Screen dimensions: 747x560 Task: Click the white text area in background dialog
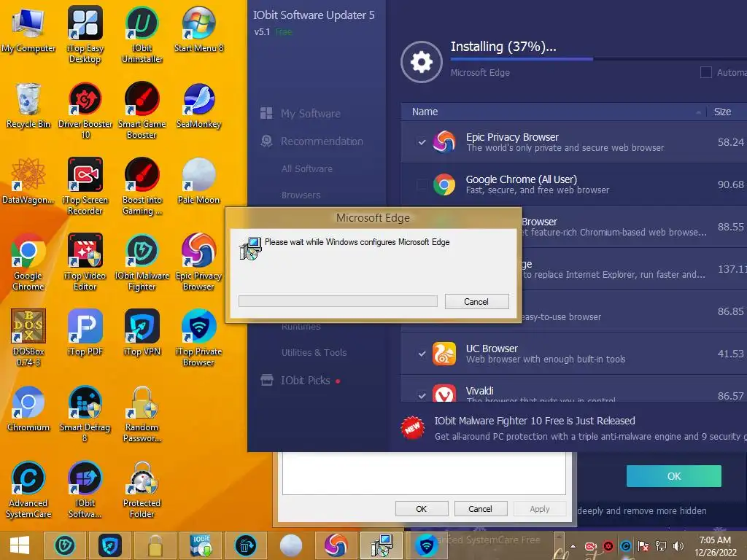pyautogui.click(x=424, y=473)
